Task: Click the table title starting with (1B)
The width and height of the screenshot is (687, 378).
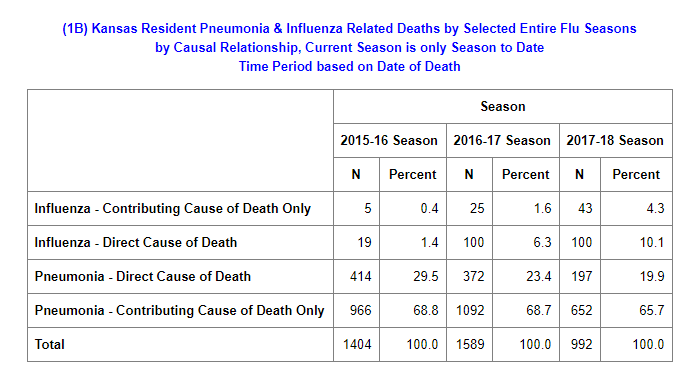Action: coord(349,47)
